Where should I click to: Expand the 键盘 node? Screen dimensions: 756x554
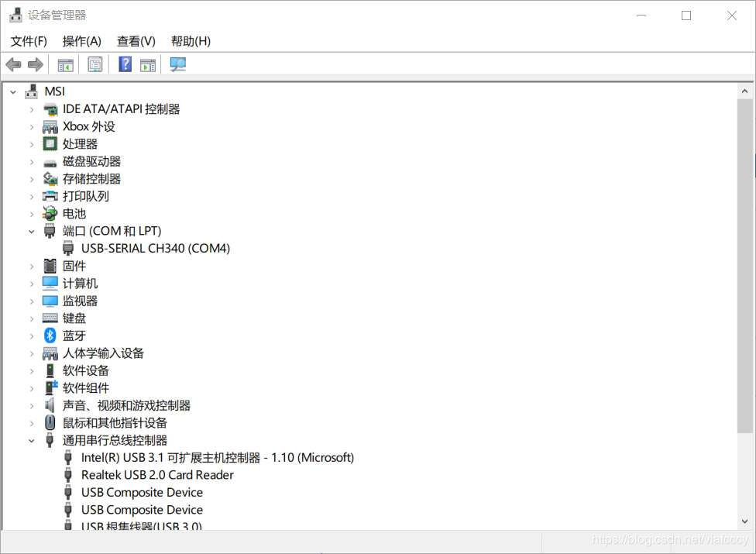pos(32,318)
